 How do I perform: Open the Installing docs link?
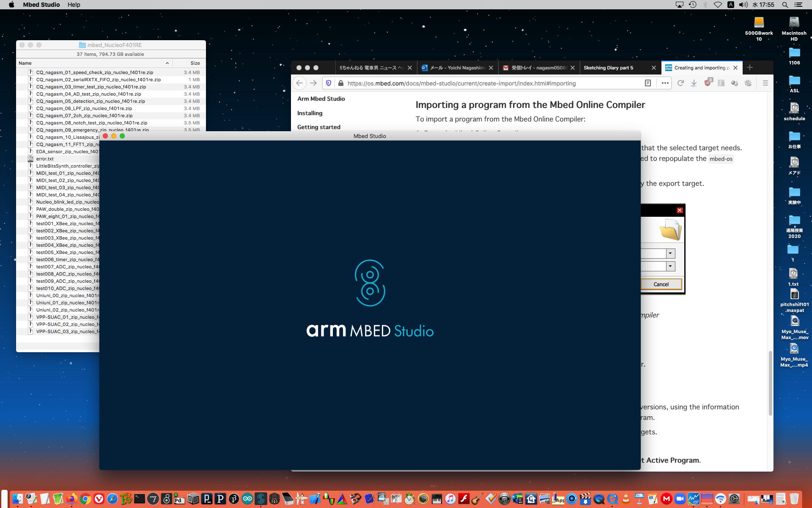pos(310,113)
